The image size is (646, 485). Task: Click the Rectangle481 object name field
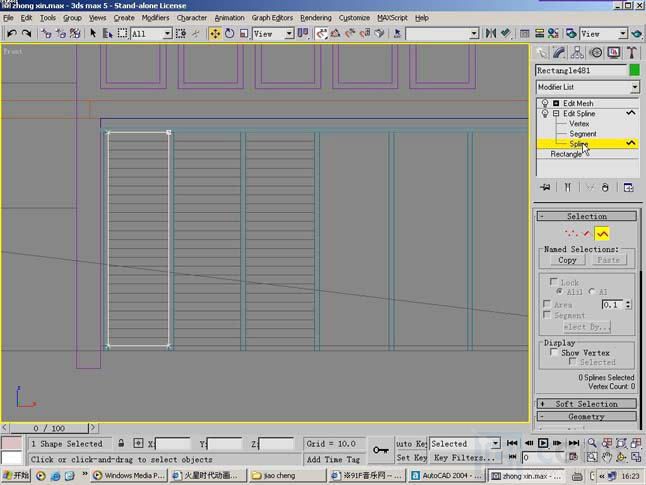581,70
